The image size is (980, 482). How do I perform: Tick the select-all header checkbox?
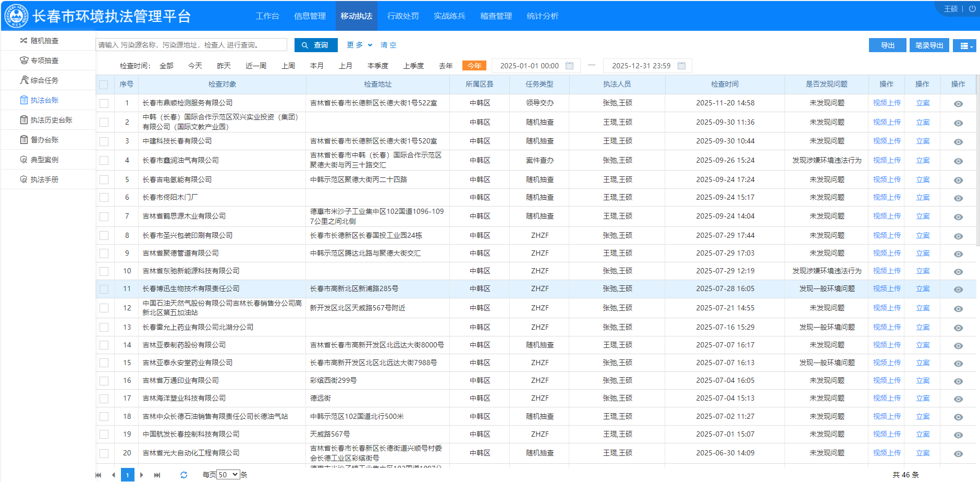(104, 85)
